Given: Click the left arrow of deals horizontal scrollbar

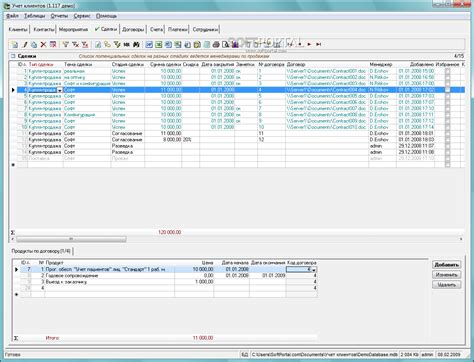Looking at the screenshot, I should pos(13,239).
